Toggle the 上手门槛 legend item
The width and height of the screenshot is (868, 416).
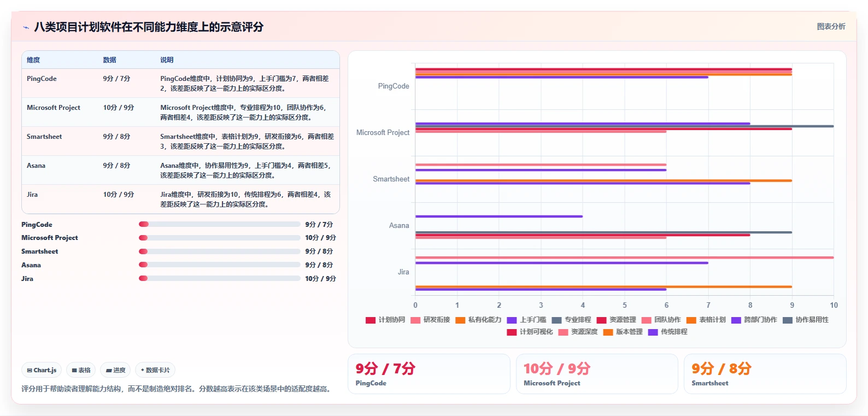point(526,320)
